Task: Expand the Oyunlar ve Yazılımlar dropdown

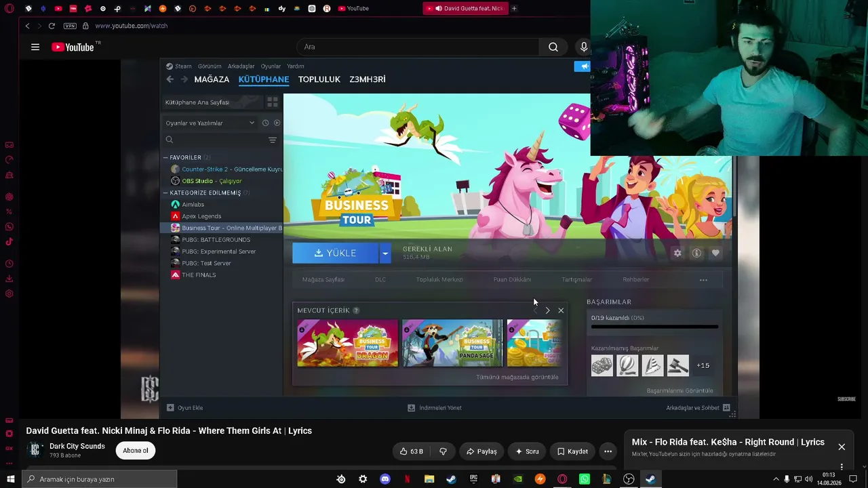Action: 210,123
